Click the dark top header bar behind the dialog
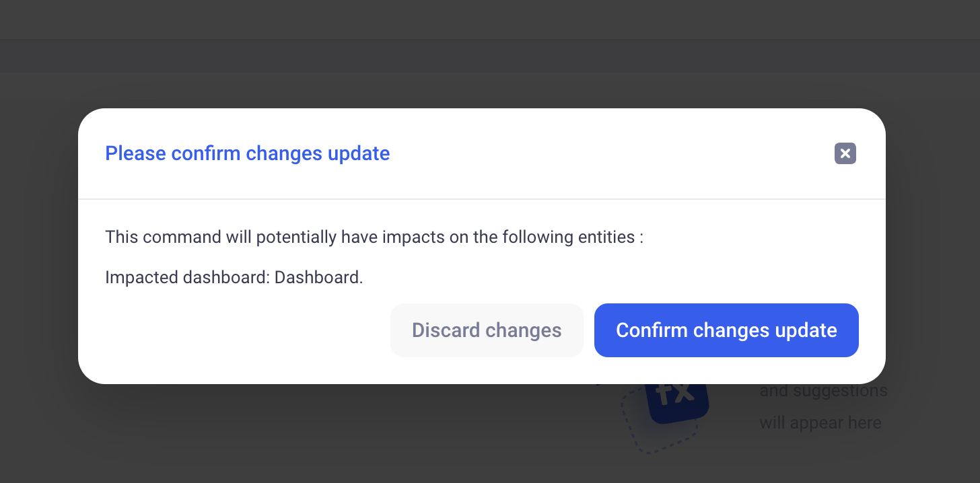The image size is (980, 483). click(490, 19)
